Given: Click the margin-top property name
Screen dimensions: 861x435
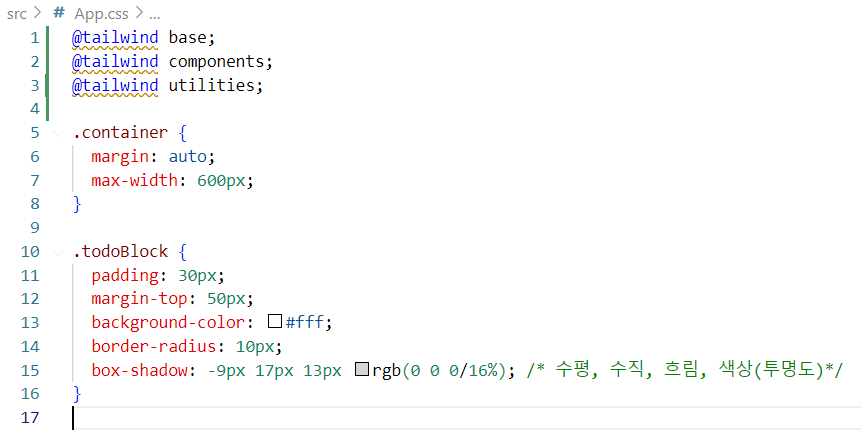Looking at the screenshot, I should click(139, 299).
